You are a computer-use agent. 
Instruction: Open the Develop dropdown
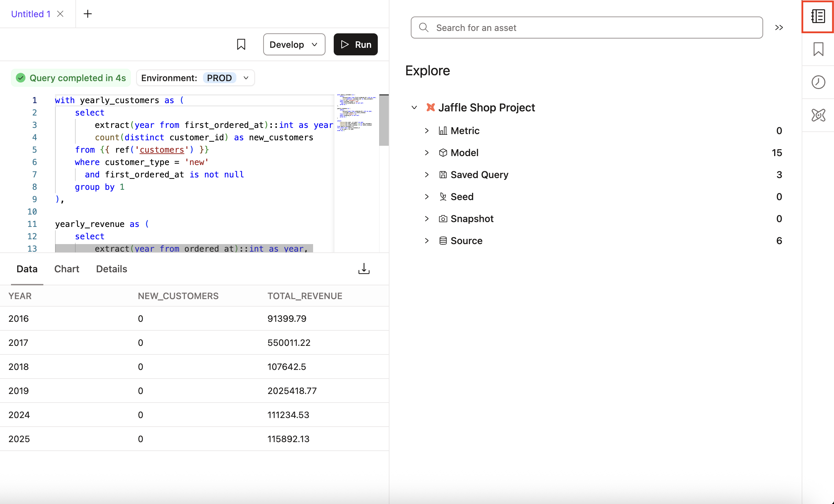[294, 44]
